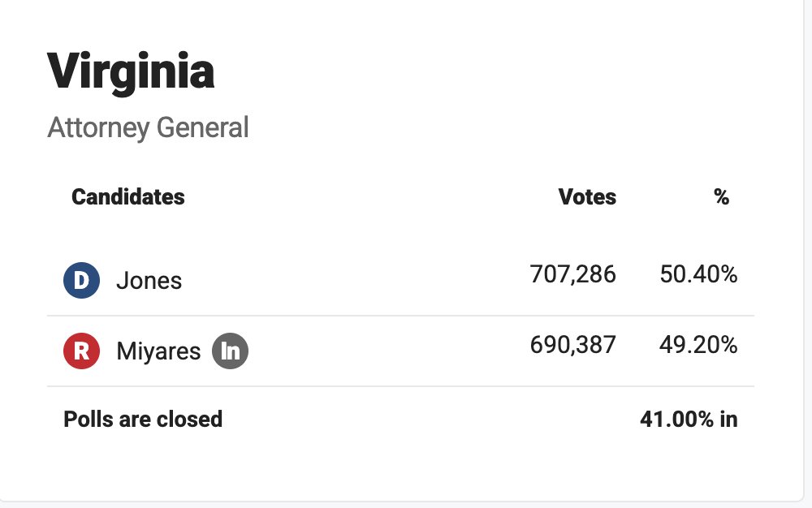Click the card's right edge border

point(803,248)
